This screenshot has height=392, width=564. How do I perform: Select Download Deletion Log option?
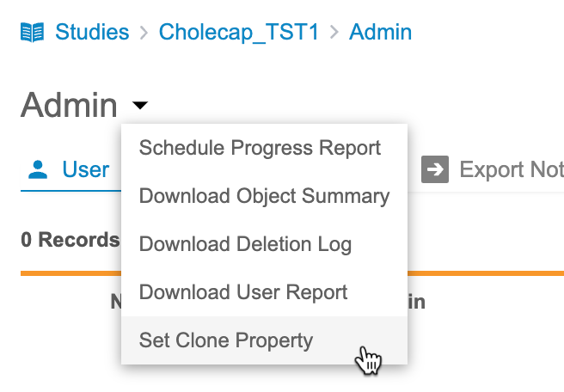coord(245,244)
